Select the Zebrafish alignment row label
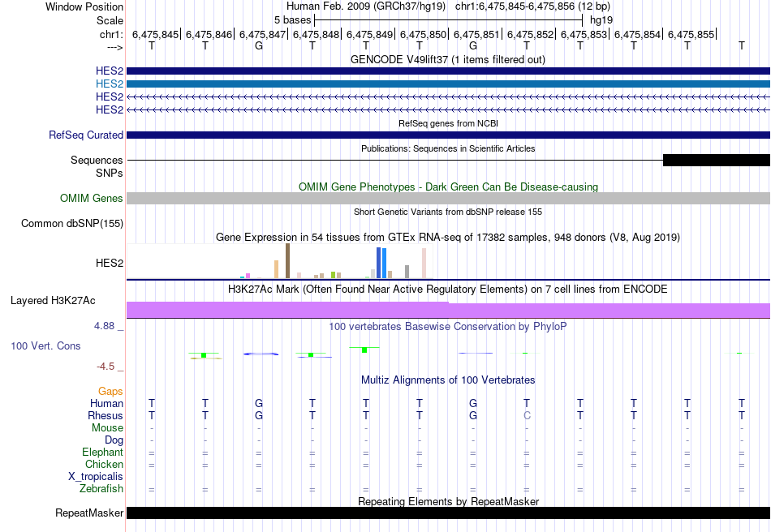Viewport: 771px width, 532px height. (x=101, y=489)
